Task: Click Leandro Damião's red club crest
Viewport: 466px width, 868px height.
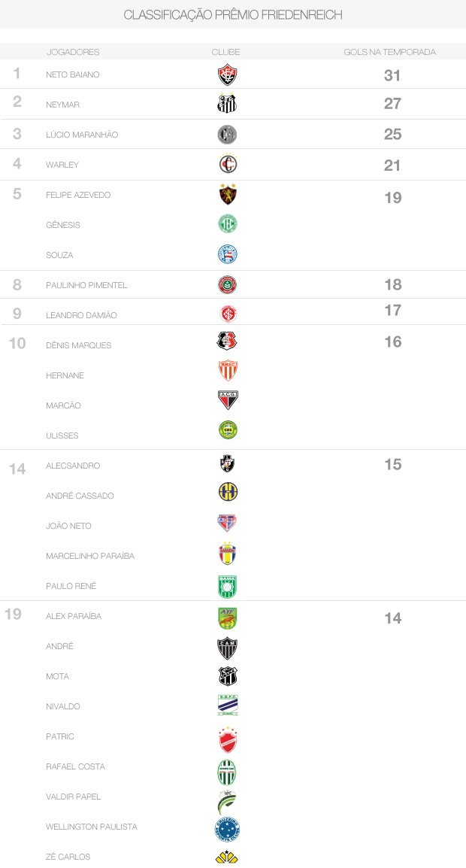Action: click(x=227, y=314)
